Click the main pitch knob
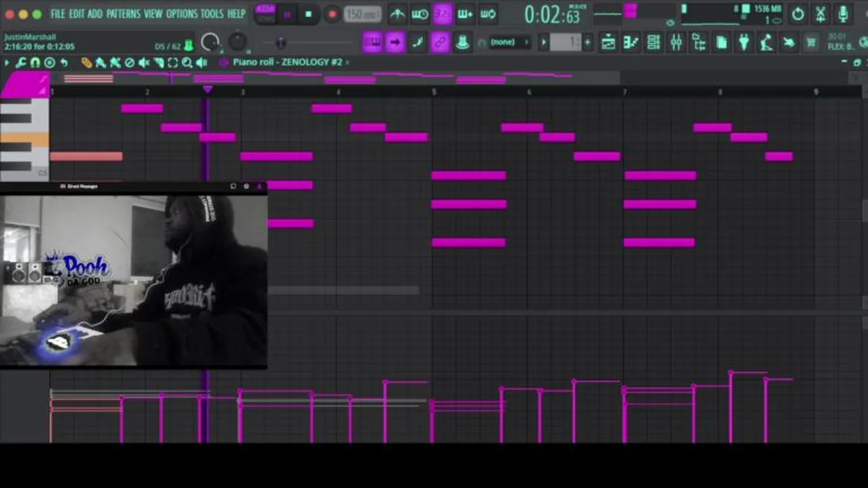 pos(237,42)
